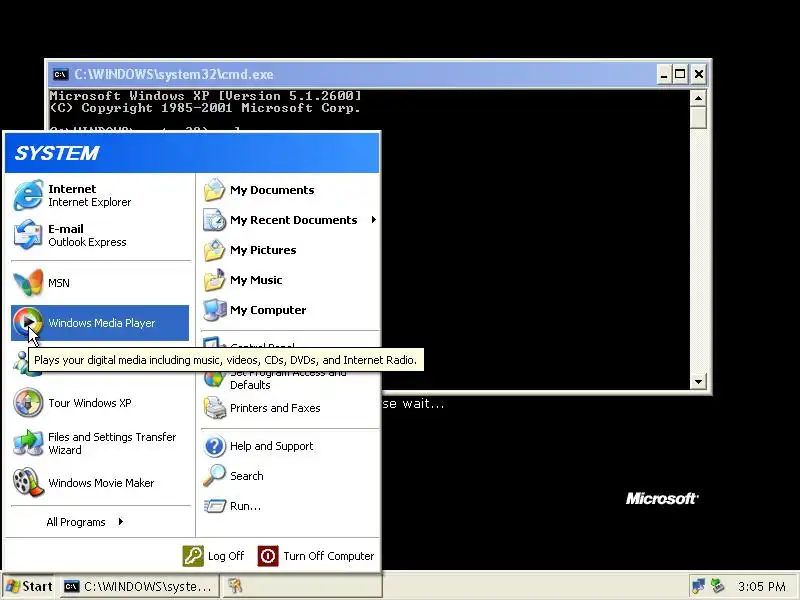Launch Outlook Express E-mail icon
Image resolution: width=800 pixels, height=600 pixels.
tap(28, 235)
